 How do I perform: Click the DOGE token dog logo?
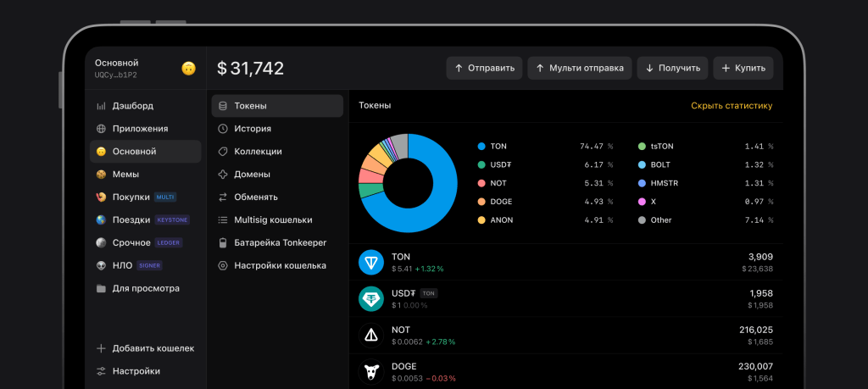click(x=371, y=372)
